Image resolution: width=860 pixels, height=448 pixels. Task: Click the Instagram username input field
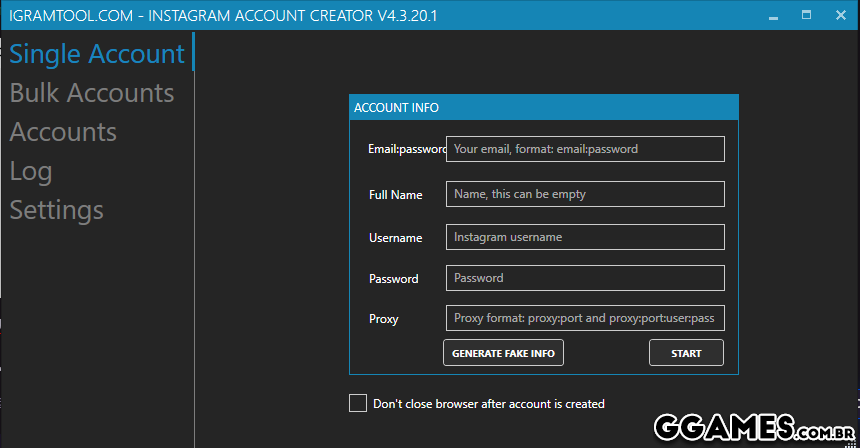[585, 237]
